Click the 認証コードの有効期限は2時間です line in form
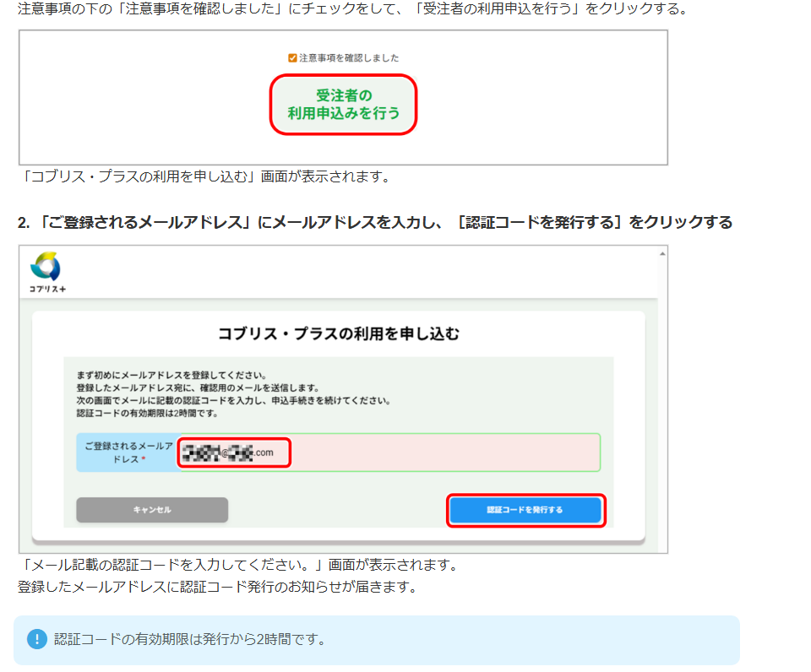The height and width of the screenshot is (672, 811). tap(147, 413)
